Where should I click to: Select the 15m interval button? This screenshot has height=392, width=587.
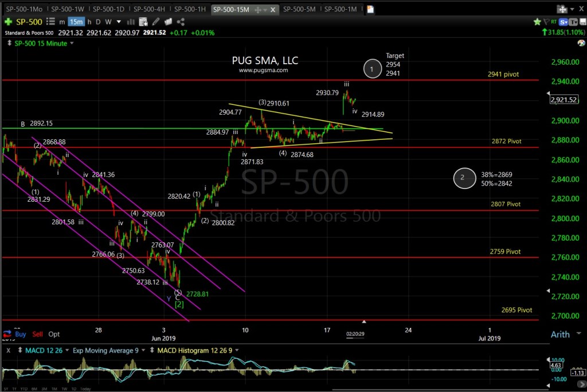tap(76, 22)
